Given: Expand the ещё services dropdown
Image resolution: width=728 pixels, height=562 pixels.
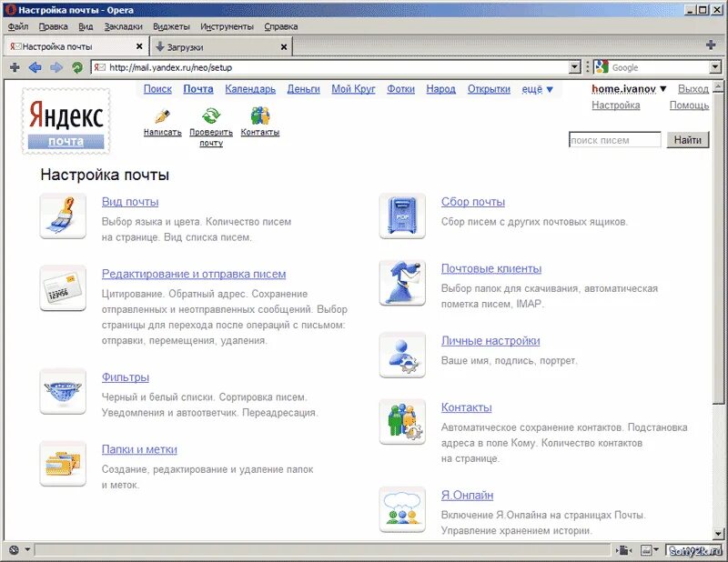Looking at the screenshot, I should click(x=537, y=89).
